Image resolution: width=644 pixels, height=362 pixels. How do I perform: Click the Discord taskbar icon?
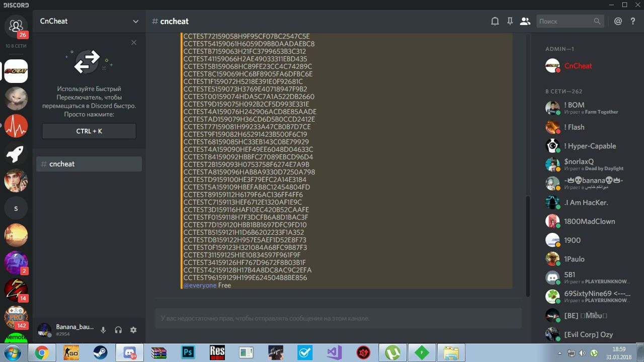click(x=129, y=353)
